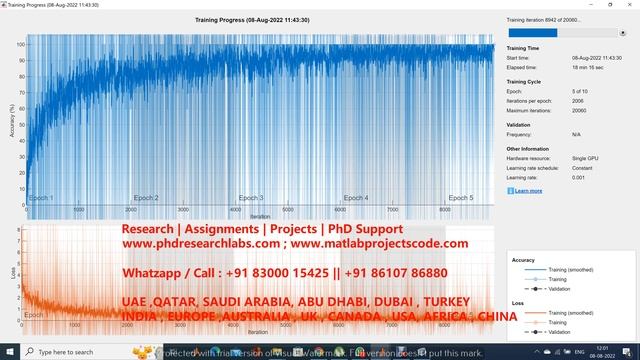Select the Epoch value 5 of 10
The width and height of the screenshot is (640, 360).
tap(580, 91)
